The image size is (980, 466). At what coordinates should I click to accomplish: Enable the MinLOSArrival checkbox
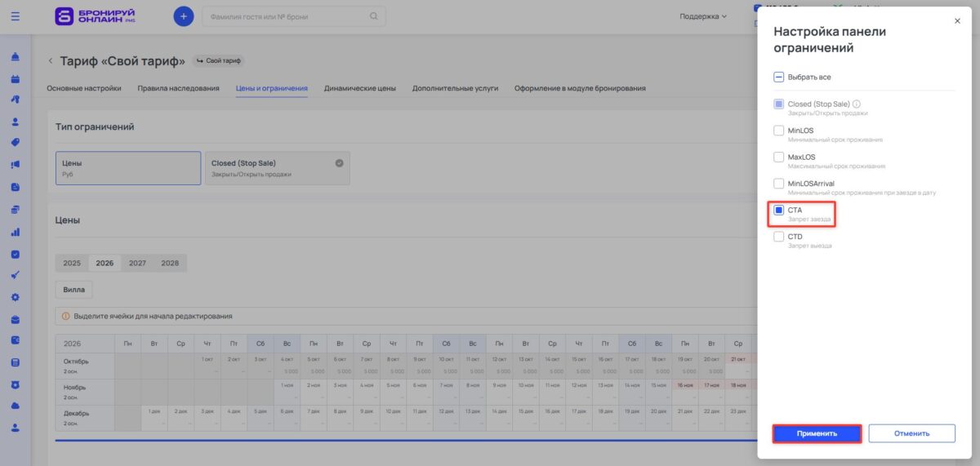(x=779, y=184)
